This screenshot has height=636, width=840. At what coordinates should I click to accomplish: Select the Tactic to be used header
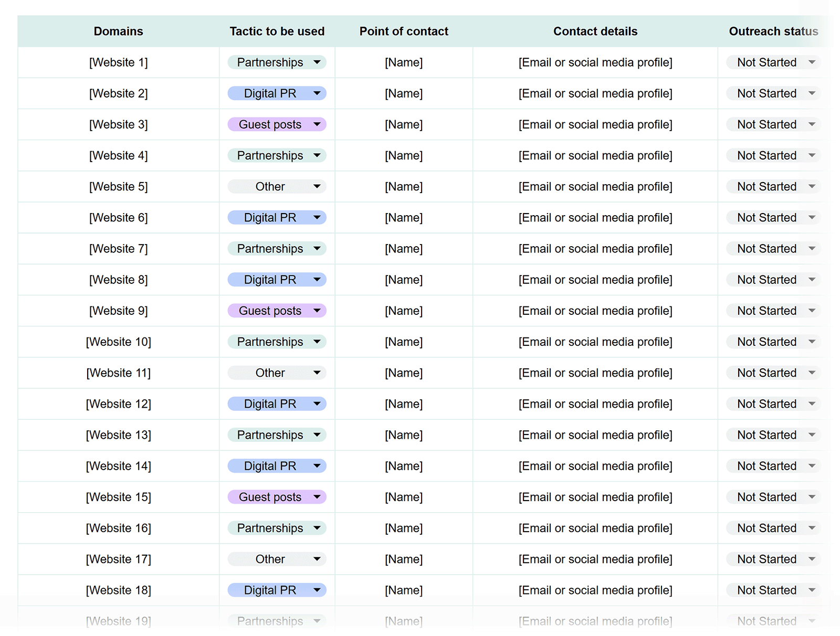[x=277, y=31]
